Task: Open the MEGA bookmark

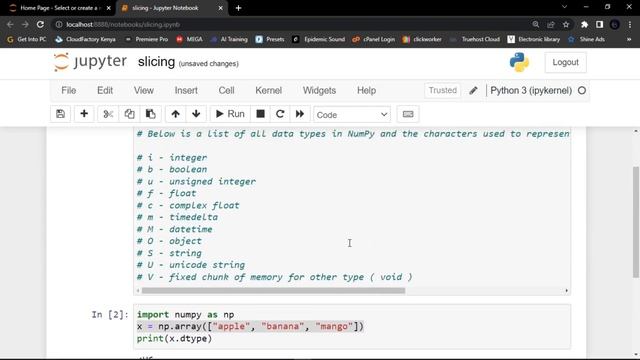Action: pos(189,39)
